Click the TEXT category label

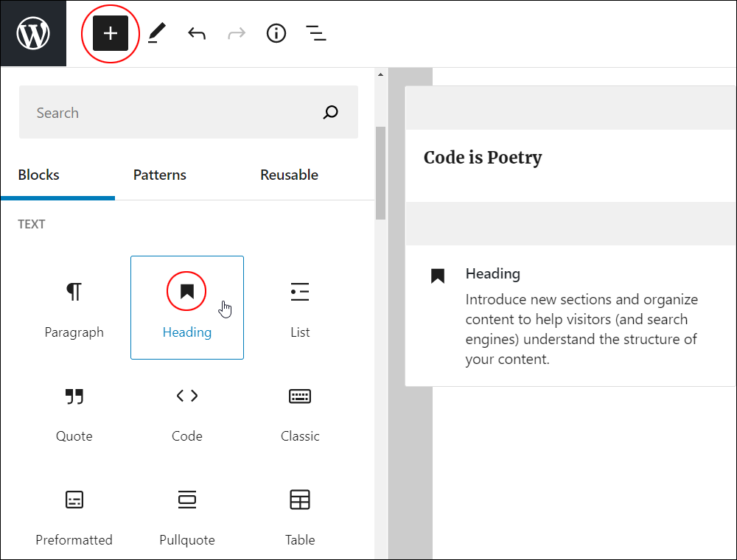tap(32, 224)
